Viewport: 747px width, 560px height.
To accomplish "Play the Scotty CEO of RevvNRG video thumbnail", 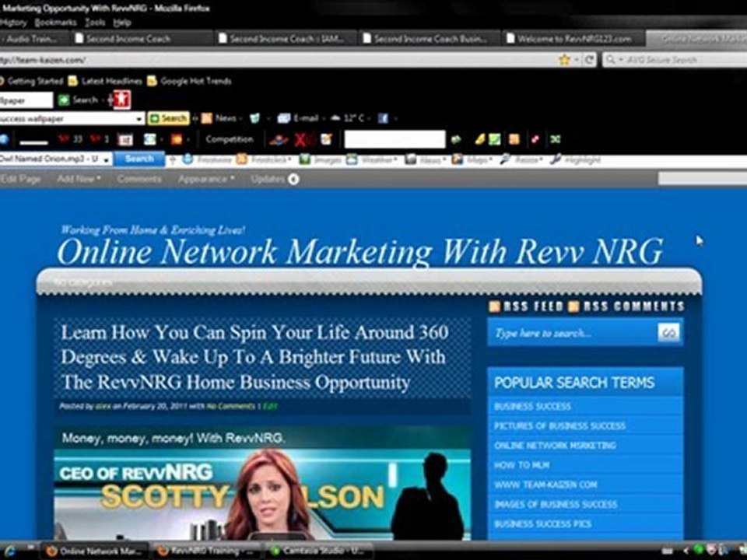I will (262, 495).
